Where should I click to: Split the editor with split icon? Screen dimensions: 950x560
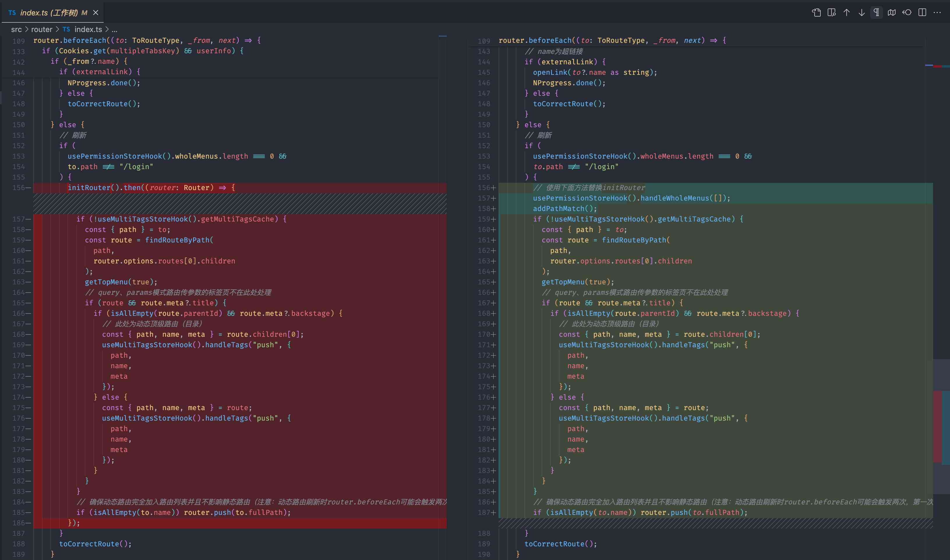pyautogui.click(x=922, y=13)
